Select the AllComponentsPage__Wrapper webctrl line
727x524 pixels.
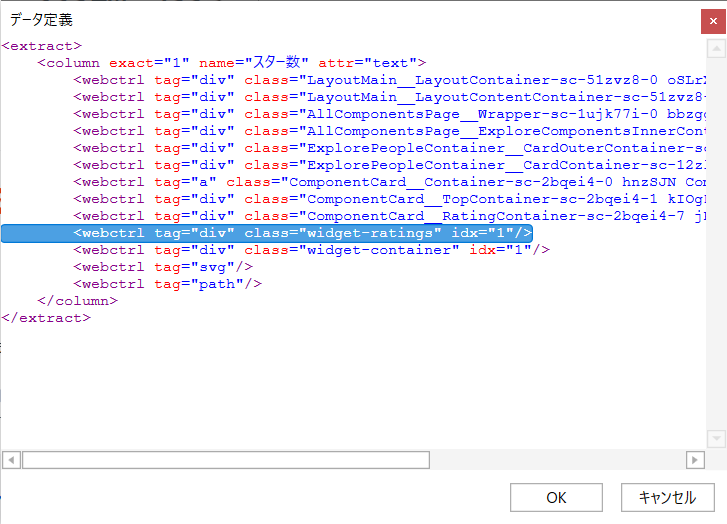(x=389, y=114)
